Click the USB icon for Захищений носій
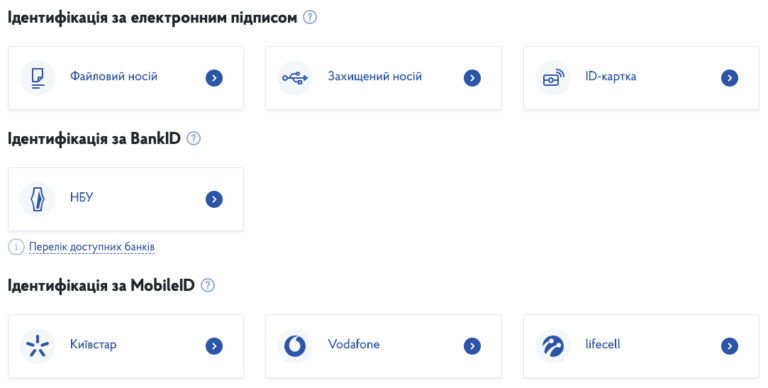This screenshot has height=388, width=768. [295, 78]
